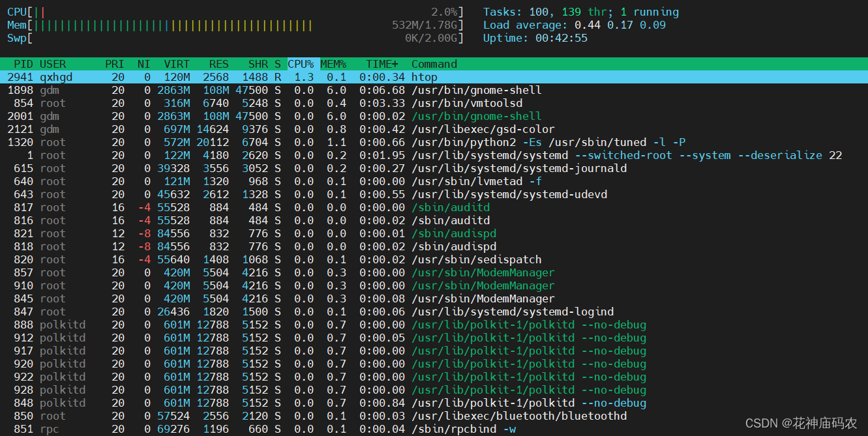This screenshot has height=436, width=868.
Task: Select the /sbin/rpcbind -w process row
Action: [x=434, y=429]
